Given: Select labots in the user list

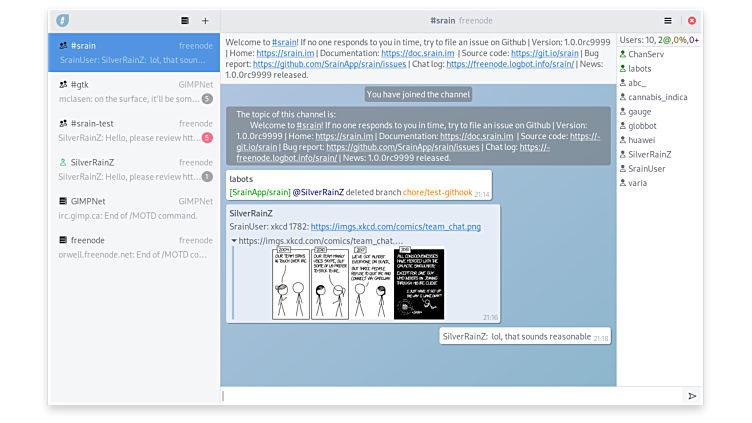Looking at the screenshot, I should pos(642,68).
